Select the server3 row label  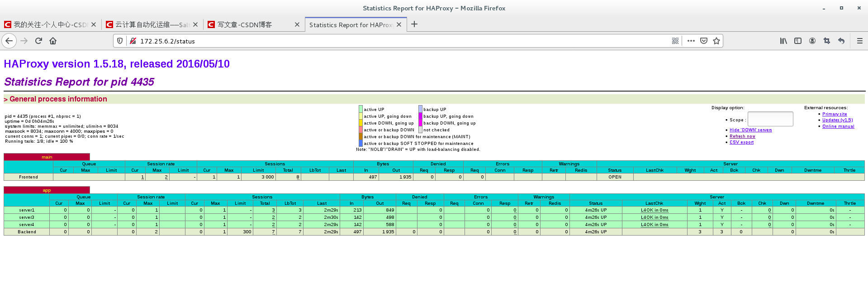(x=27, y=217)
